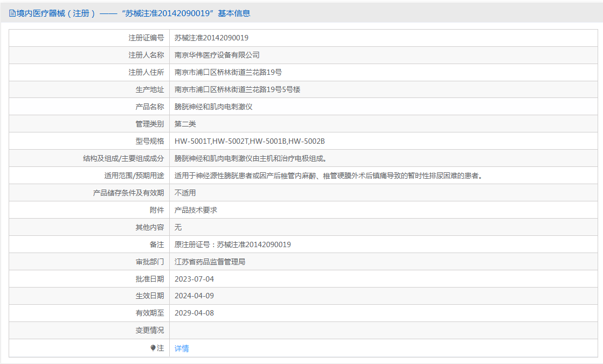Click the intended-use text starting 适用于神经源性
The width and height of the screenshot is (603, 364).
(x=329, y=176)
